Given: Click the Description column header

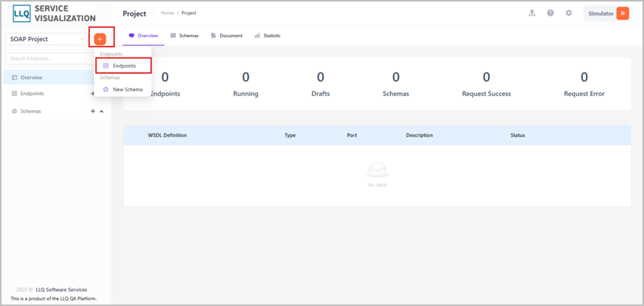Looking at the screenshot, I should (x=420, y=135).
